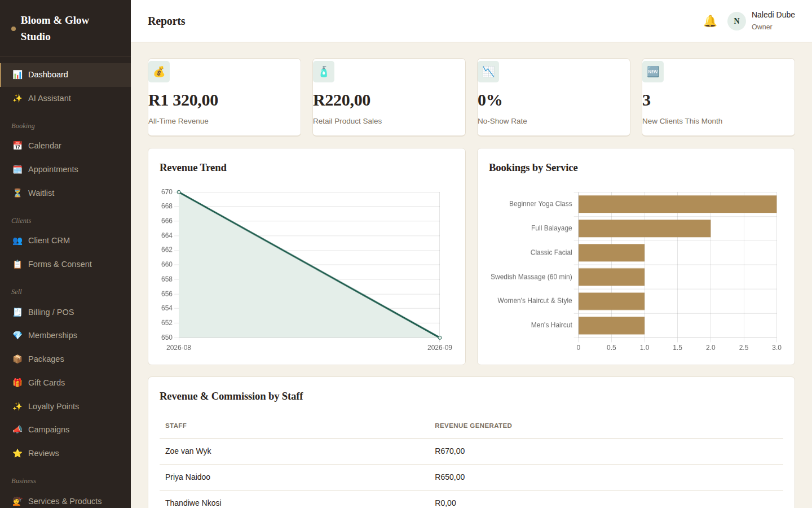Select the Swedish Massage (60 min) bar
The height and width of the screenshot is (508, 812).
pos(611,277)
